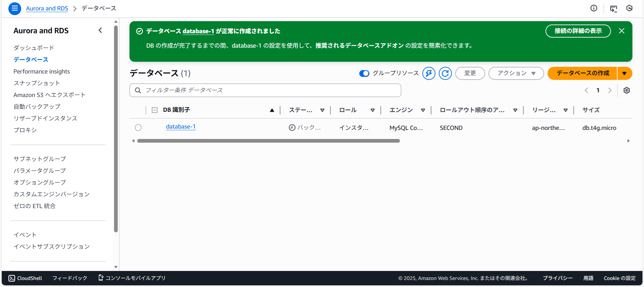This screenshot has height=287, width=644.
Task: Click the table's horizontal scrollbar
Action: 268,141
